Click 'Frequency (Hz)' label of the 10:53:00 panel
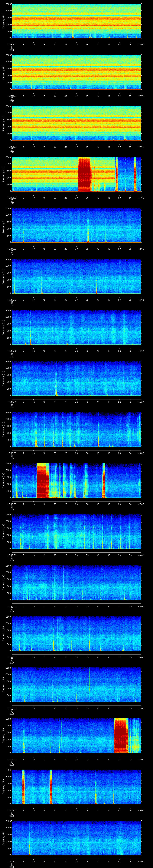Screen dimensions: 153x868 pyautogui.click(x=3, y=838)
